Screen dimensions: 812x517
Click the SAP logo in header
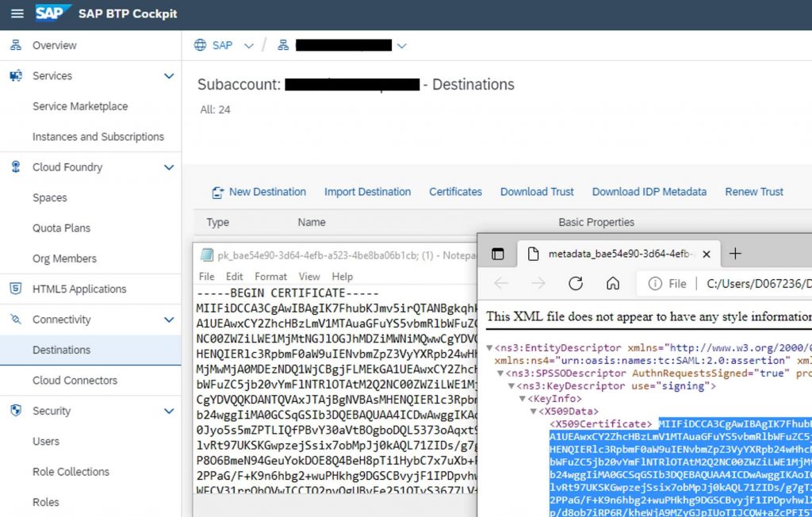[53, 13]
